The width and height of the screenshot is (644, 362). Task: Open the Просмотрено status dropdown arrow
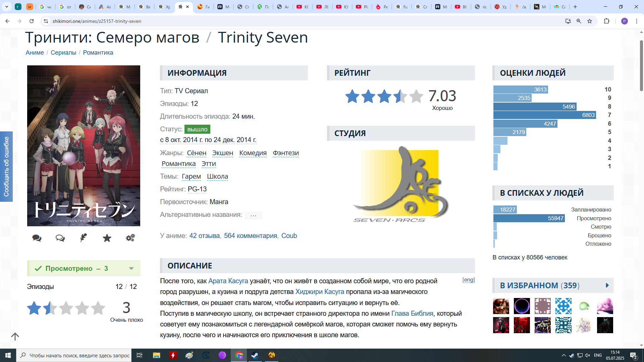coord(131,268)
